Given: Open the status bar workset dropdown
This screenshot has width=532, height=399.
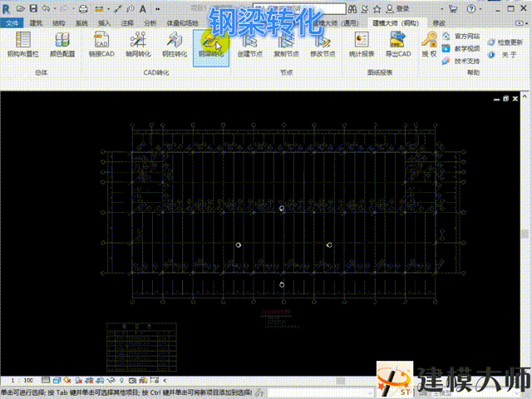Looking at the screenshot, I should coord(319,392).
